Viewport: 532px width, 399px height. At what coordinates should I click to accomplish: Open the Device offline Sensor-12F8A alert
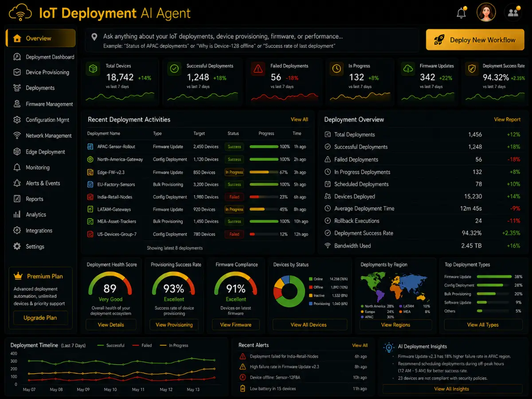303,378
